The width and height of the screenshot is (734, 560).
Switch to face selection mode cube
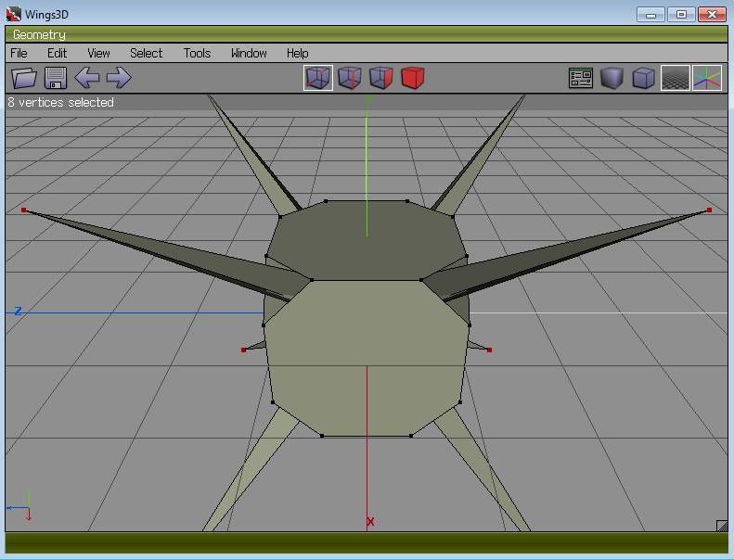point(381,78)
